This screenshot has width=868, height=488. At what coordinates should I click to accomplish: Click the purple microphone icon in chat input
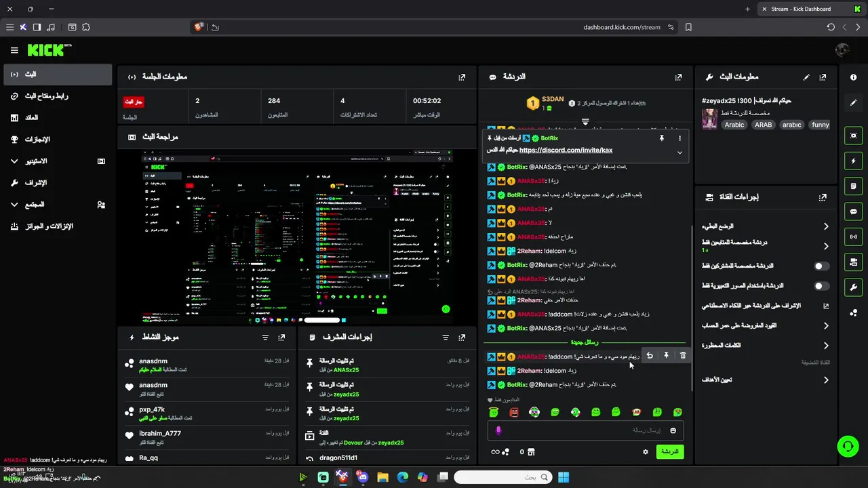498,430
